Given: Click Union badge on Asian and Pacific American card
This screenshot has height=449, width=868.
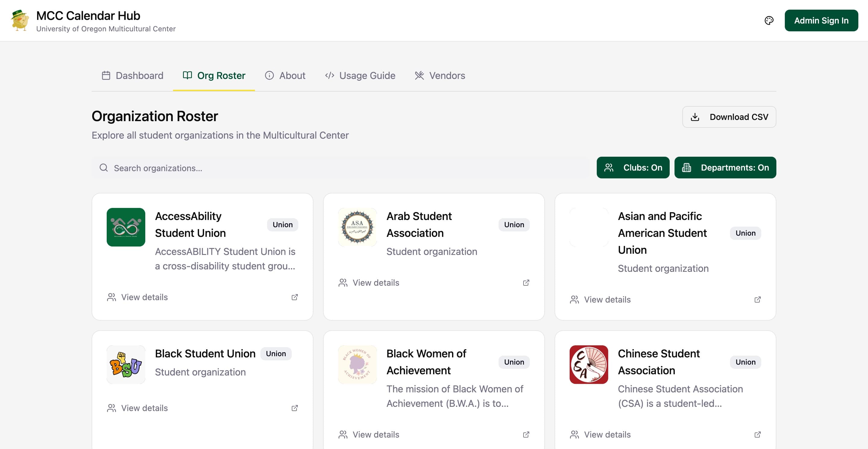Looking at the screenshot, I should [x=745, y=233].
